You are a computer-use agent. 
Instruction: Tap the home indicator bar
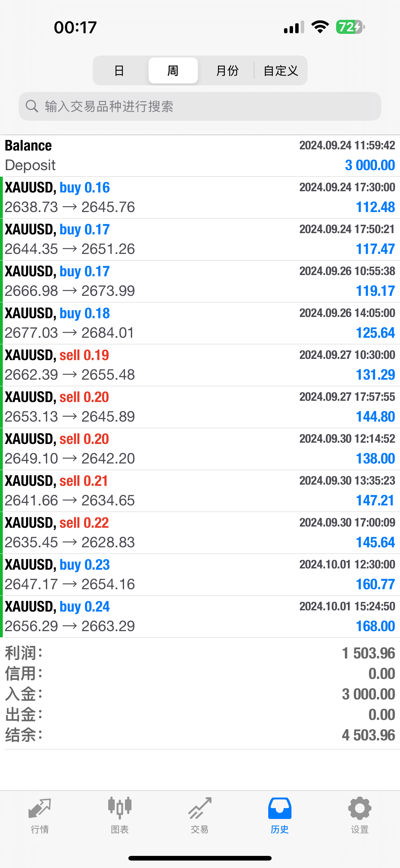click(x=200, y=858)
